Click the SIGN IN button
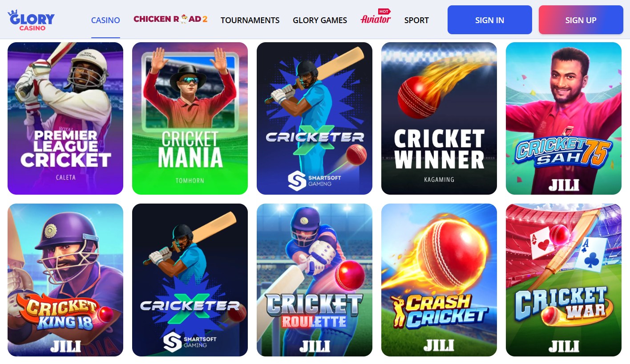Viewport: 630px width, 364px height. (490, 20)
